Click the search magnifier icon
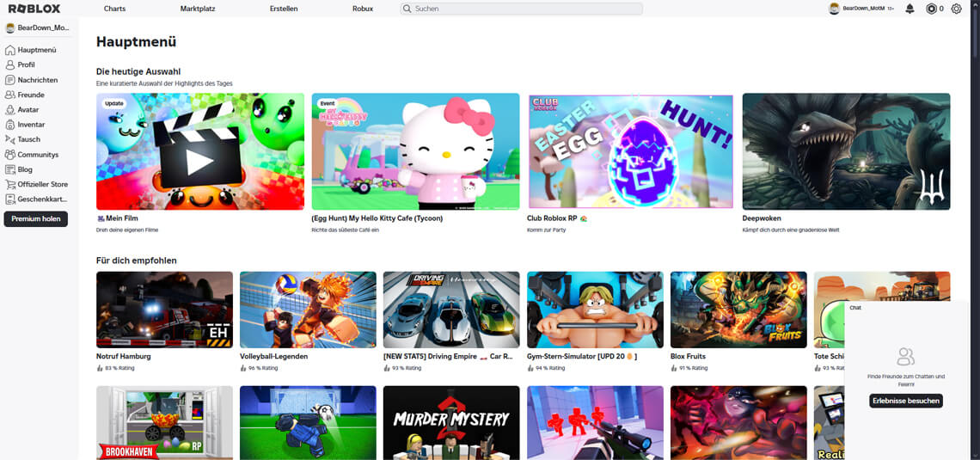The width and height of the screenshot is (980, 460). 407,9
